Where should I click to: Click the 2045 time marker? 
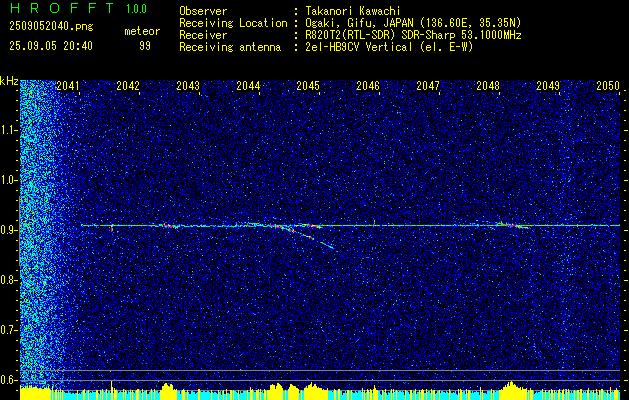[x=308, y=85]
